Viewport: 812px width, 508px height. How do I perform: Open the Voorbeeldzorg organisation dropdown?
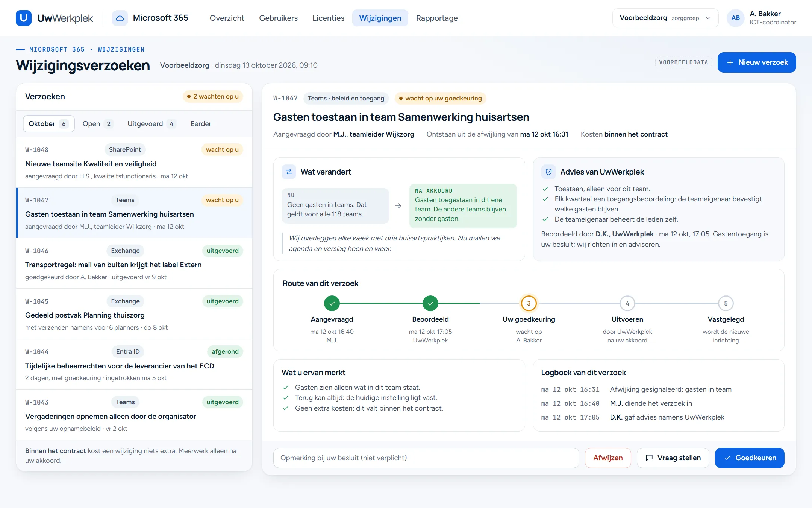[x=665, y=18]
